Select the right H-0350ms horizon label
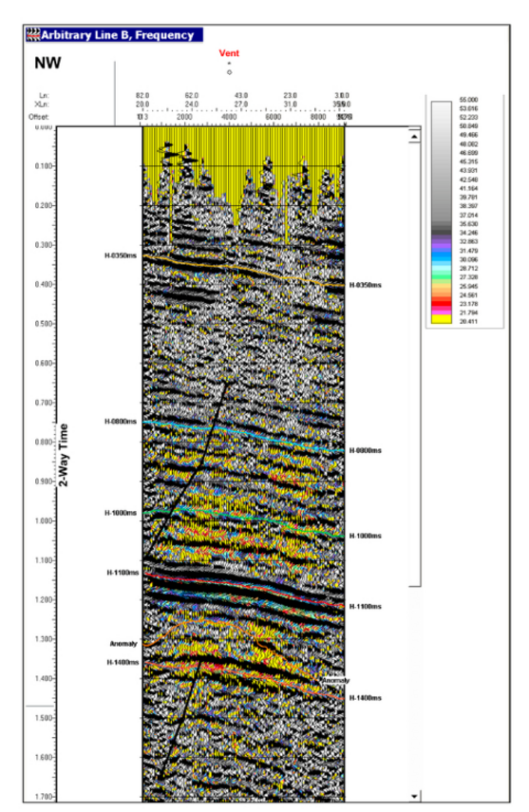 point(366,285)
